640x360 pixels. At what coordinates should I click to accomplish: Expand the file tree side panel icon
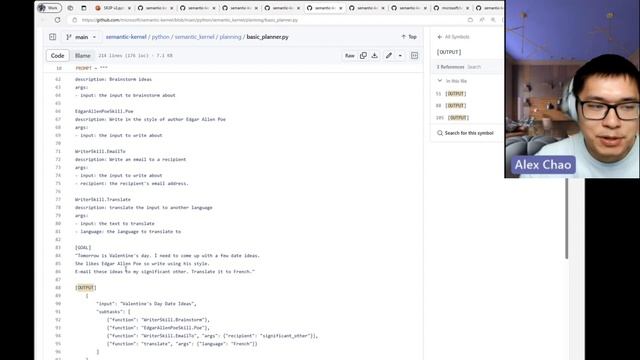point(53,37)
